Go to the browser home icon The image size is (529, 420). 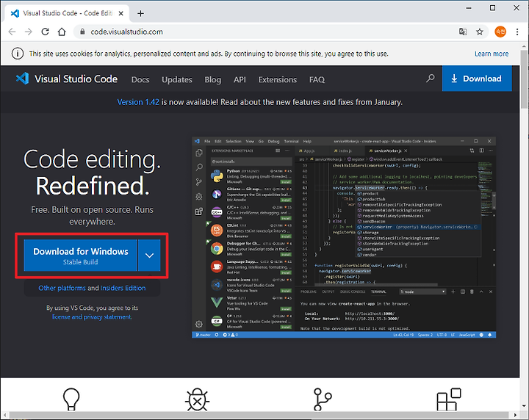point(62,32)
